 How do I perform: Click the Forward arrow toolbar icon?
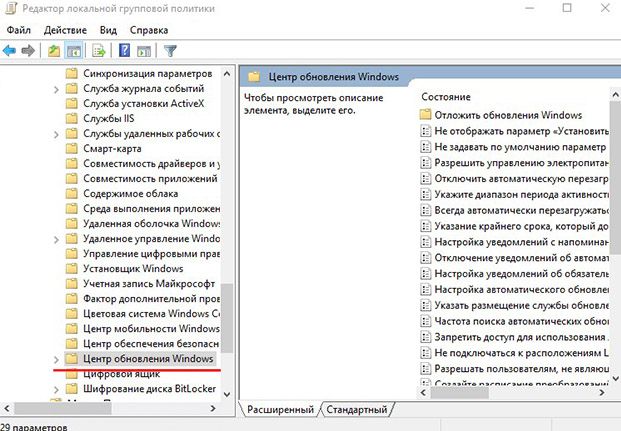pos(28,51)
